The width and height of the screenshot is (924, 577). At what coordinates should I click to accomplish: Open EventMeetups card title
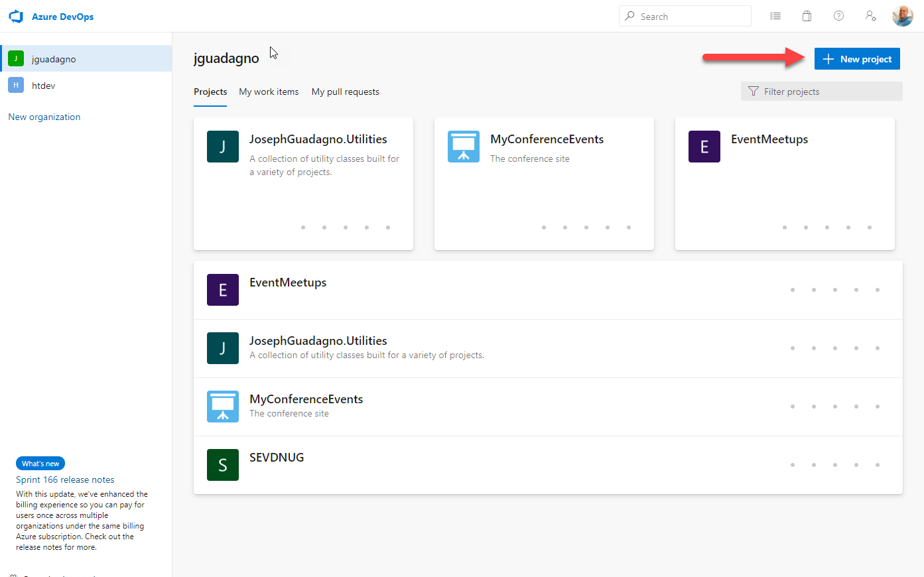769,139
